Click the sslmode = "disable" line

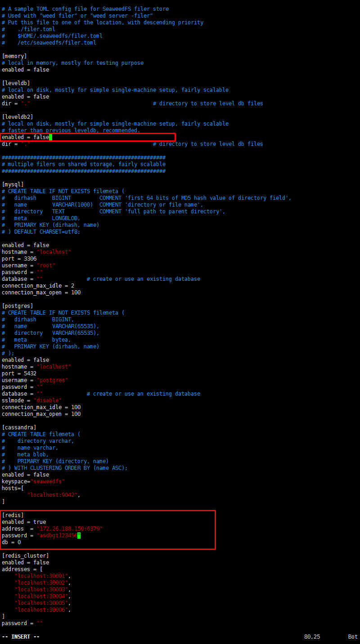[x=32, y=401]
